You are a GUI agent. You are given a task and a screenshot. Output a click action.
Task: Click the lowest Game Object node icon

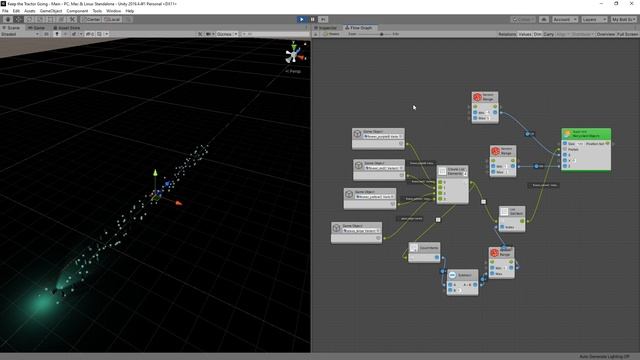[336, 228]
